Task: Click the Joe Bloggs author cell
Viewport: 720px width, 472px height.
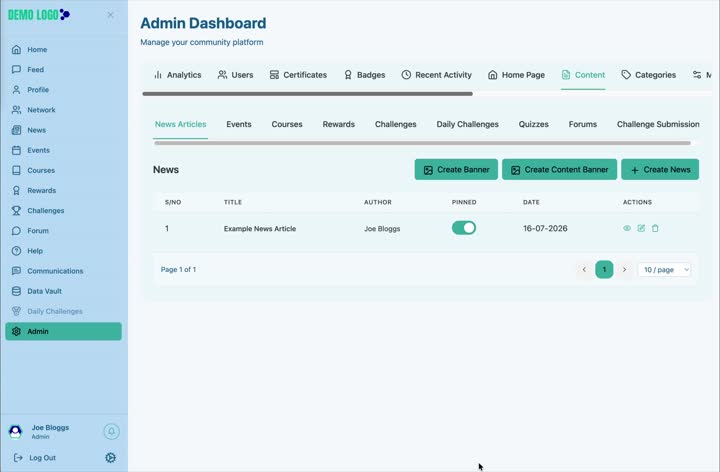Action: point(382,229)
